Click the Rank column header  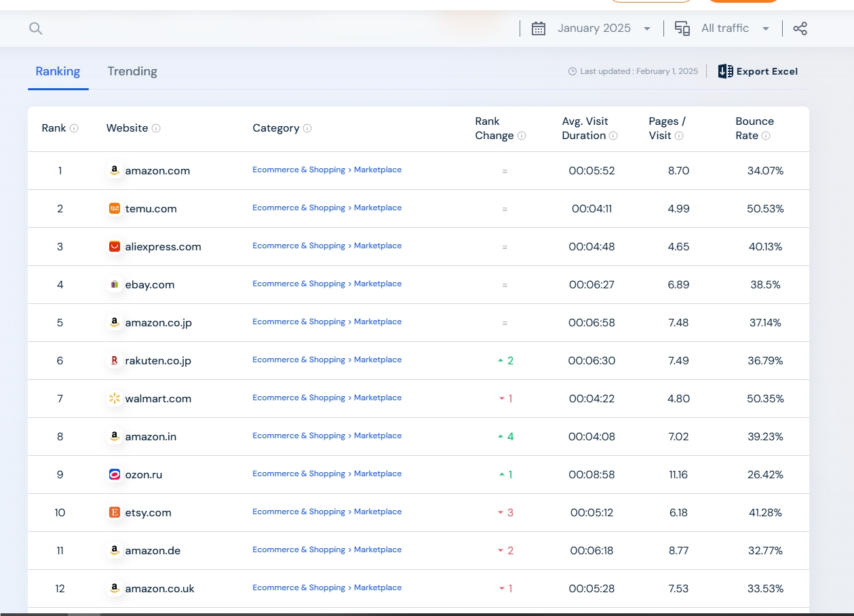click(x=54, y=128)
